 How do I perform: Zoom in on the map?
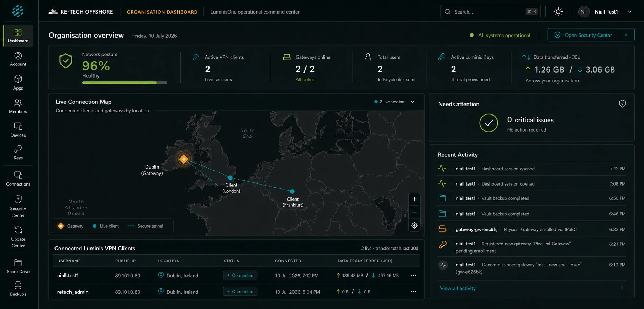[x=414, y=199]
